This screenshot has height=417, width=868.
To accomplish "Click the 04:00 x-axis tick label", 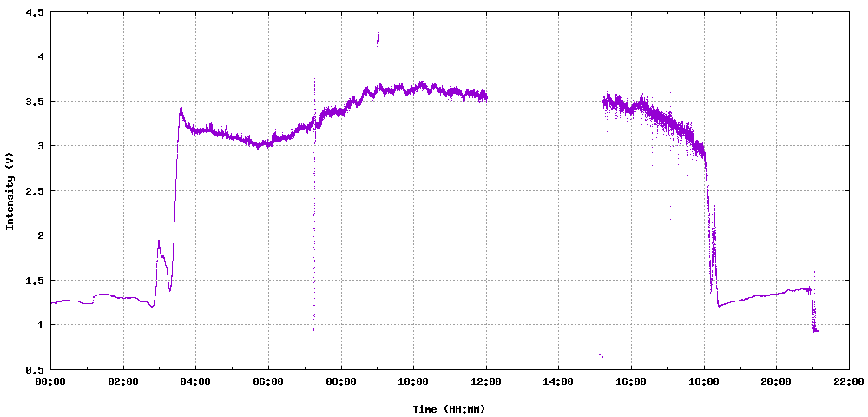I will 195,381.
